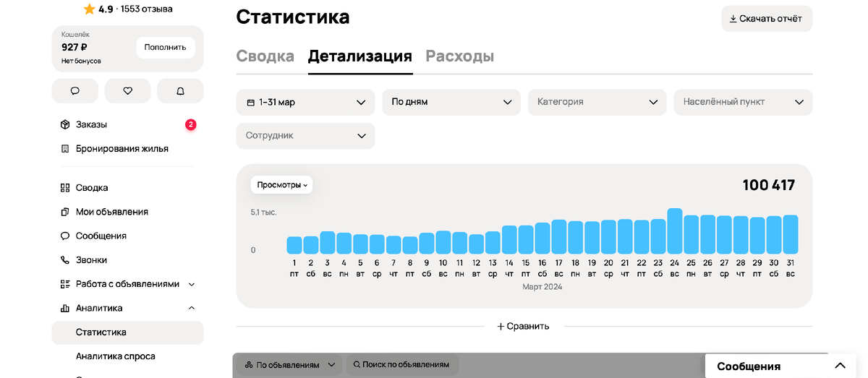Click the total 100 417 views value
Viewport: 868px width, 378px height.
coord(769,185)
